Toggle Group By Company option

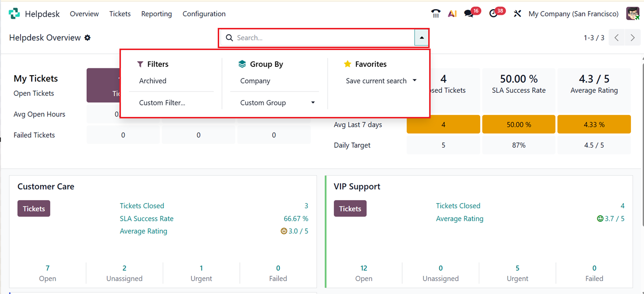click(255, 81)
